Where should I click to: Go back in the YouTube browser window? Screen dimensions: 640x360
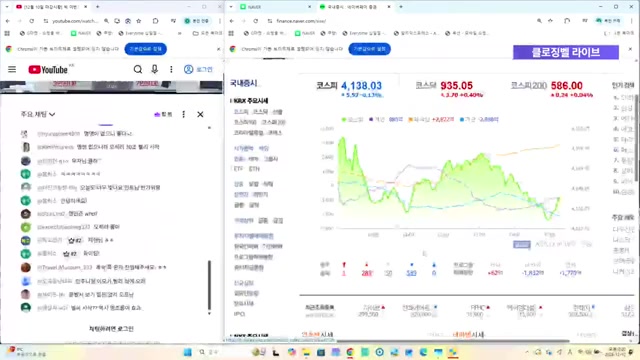point(8,20)
